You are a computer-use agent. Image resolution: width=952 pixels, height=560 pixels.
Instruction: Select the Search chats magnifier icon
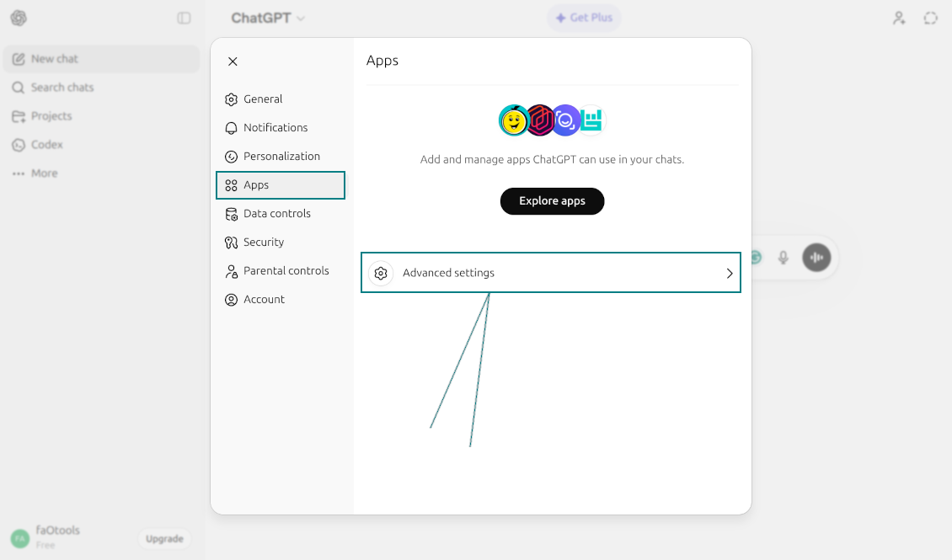click(18, 87)
